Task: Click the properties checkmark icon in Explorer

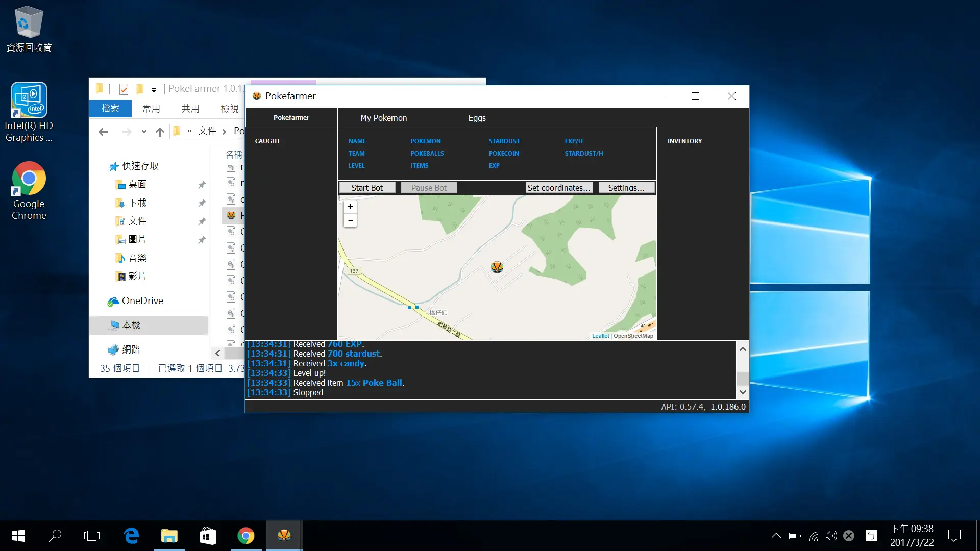Action: pyautogui.click(x=124, y=89)
